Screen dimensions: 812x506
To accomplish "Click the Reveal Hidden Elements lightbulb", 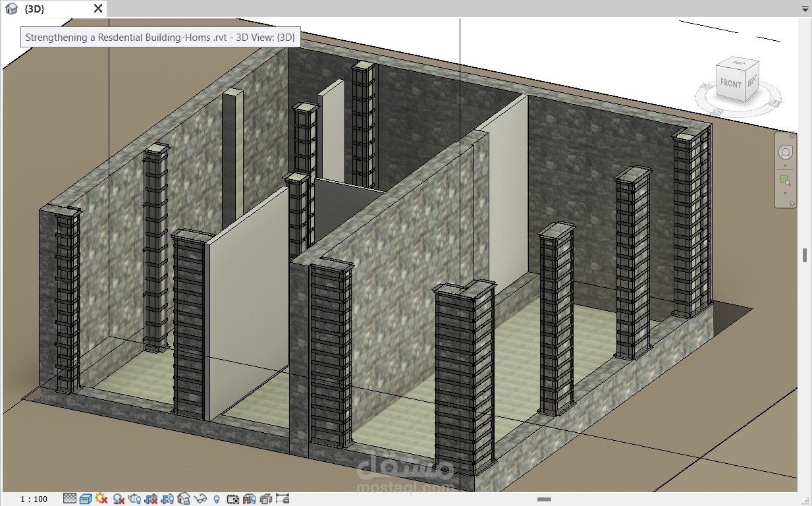I will (x=216, y=499).
